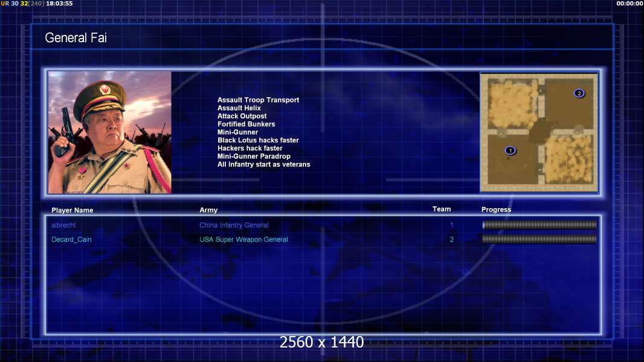Click 'USA Super Weapon General' army entry
Viewport: 644px width, 362px height.
[x=243, y=240]
